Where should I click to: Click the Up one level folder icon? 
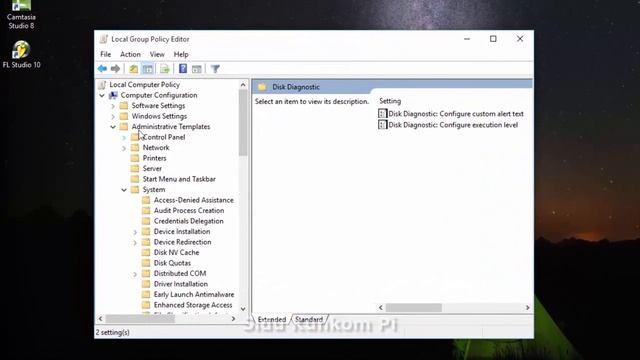(133, 69)
